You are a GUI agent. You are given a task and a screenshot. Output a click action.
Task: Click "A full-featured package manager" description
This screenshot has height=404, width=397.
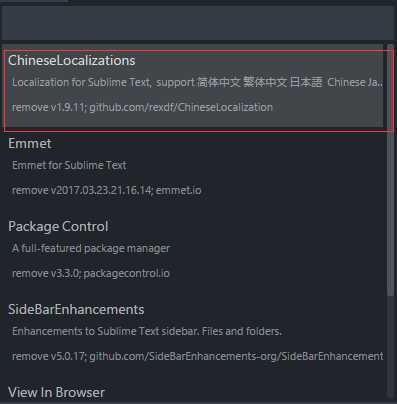[91, 248]
